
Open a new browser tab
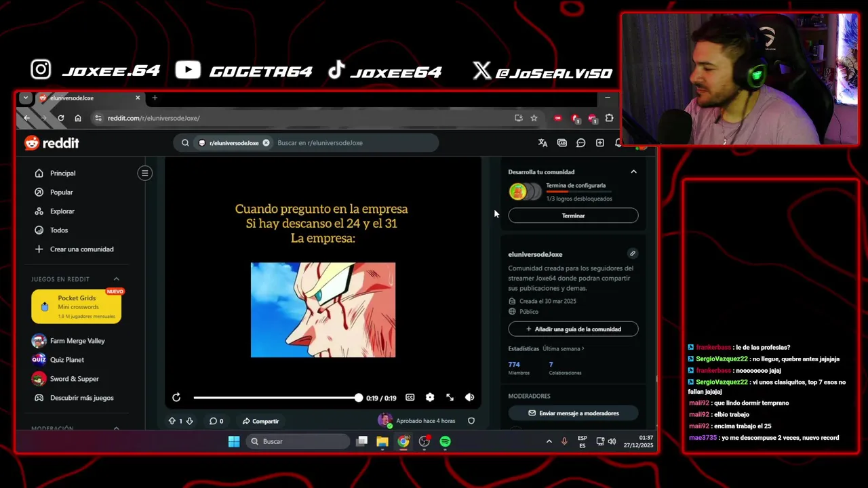tap(155, 98)
